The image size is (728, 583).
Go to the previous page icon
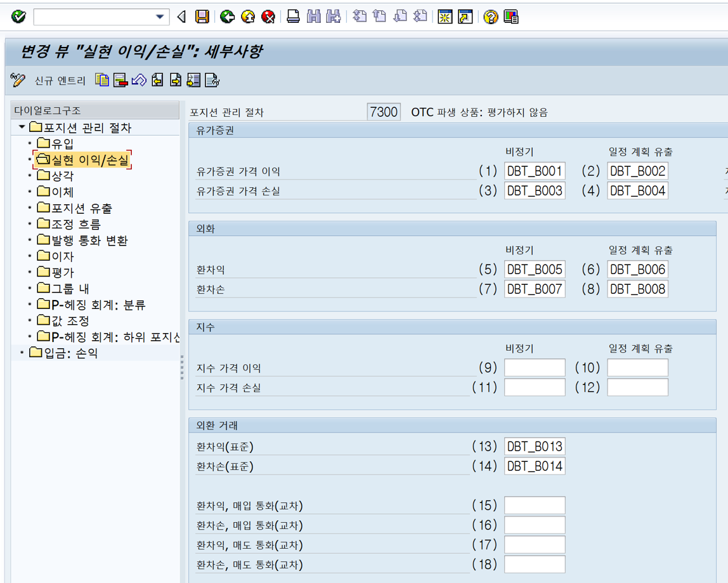pos(380,16)
